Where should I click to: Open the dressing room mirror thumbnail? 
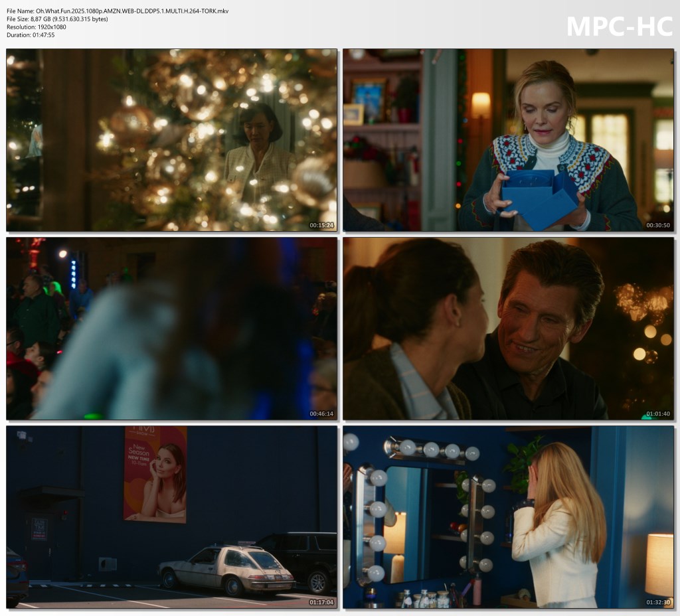click(508, 517)
